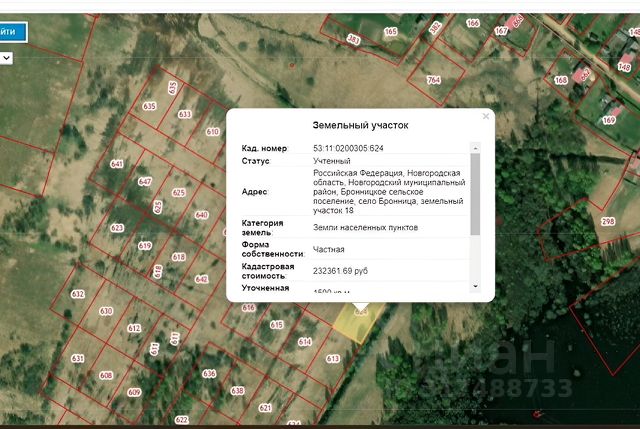Select parcel 623 on the map

(x=117, y=228)
